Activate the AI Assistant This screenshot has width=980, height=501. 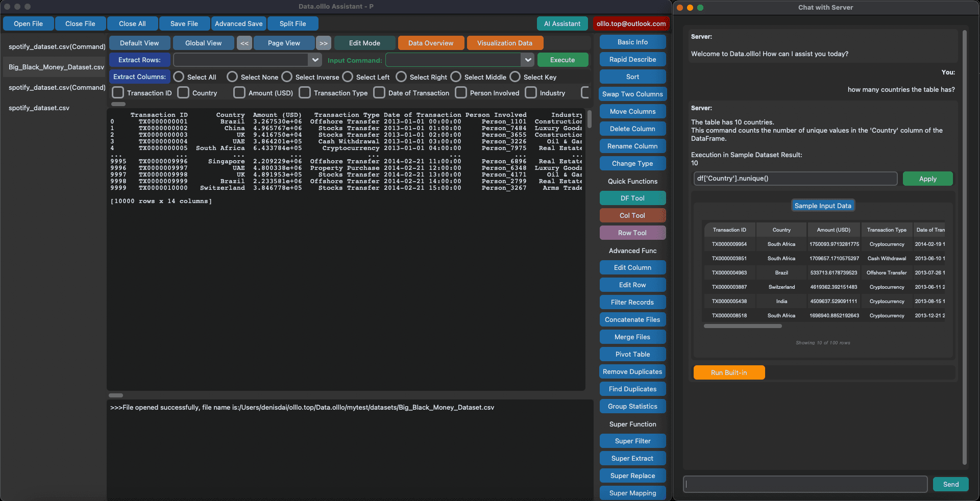[x=562, y=23]
